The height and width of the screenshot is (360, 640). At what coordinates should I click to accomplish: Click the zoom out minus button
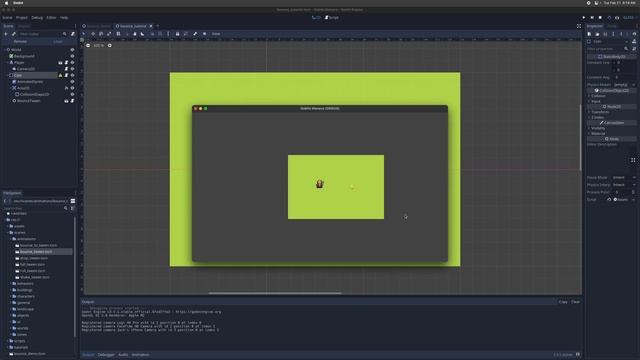[x=88, y=46]
